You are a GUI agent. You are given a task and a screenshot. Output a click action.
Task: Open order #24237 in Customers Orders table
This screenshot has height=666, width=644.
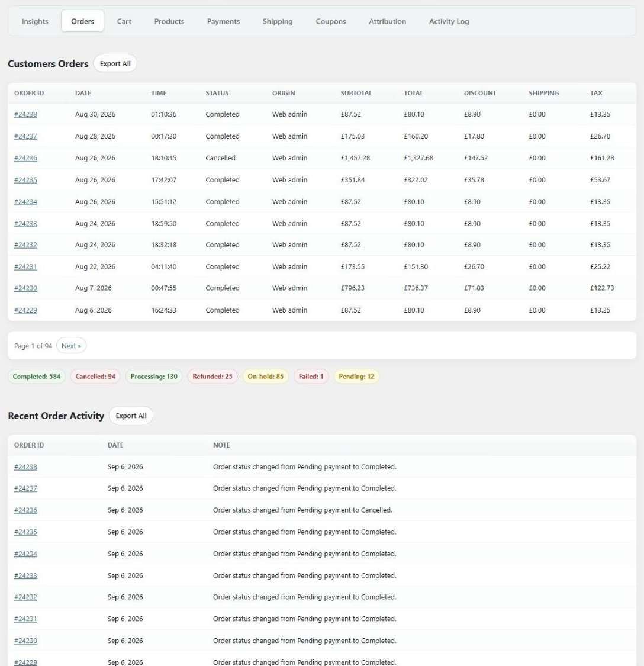[25, 136]
